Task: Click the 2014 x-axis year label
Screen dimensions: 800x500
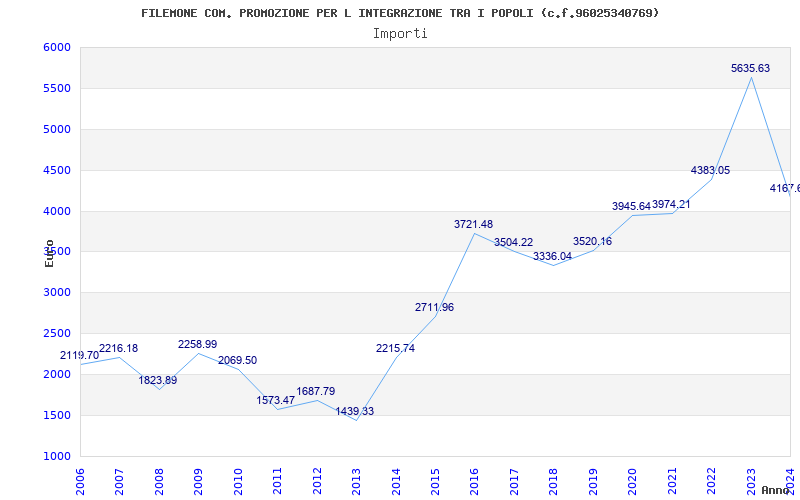Action: point(396,481)
